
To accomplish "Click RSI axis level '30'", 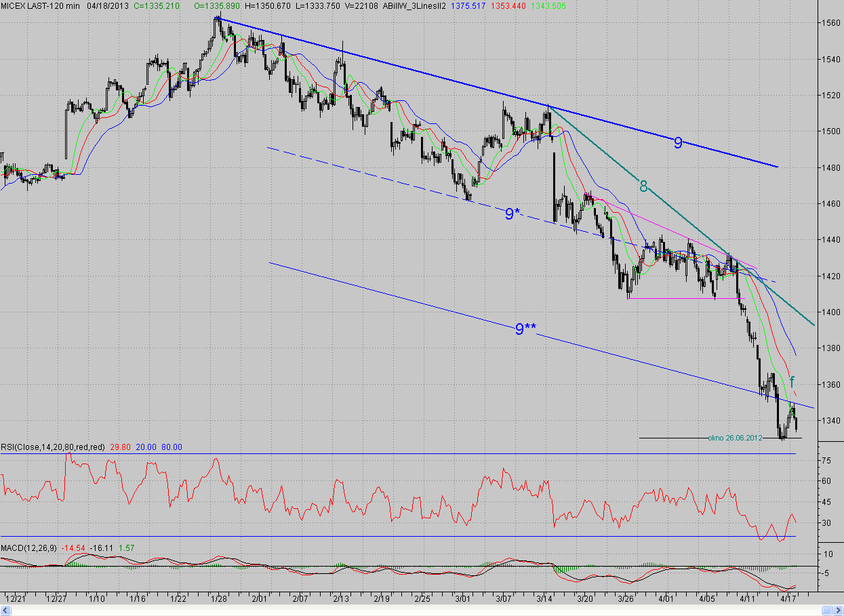I will (x=826, y=523).
